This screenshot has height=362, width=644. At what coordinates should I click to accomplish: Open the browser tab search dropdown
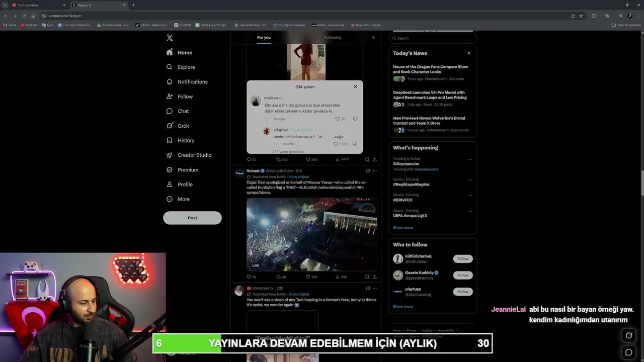coord(5,5)
